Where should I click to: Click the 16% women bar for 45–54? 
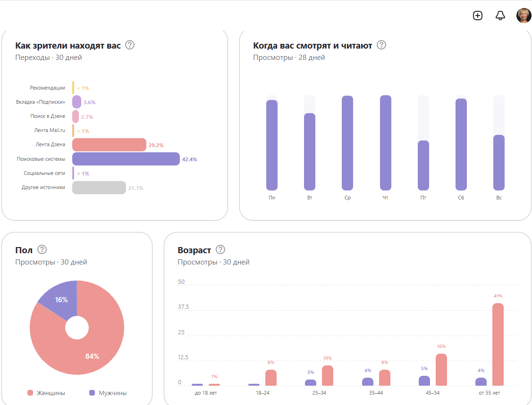point(441,370)
